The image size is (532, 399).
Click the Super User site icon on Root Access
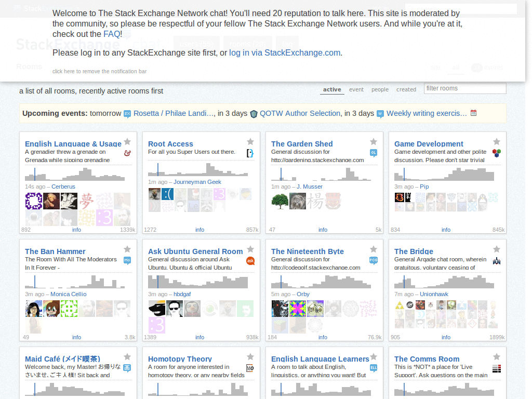coord(250,153)
